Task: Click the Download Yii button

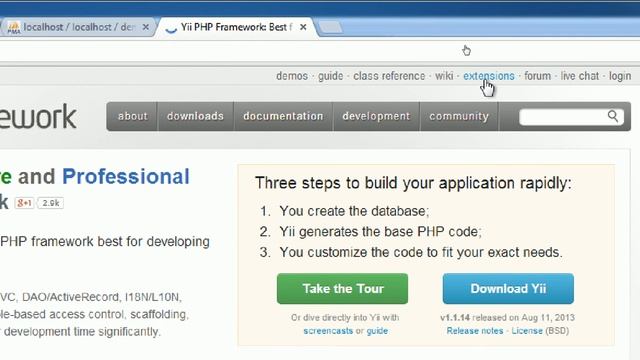Action: (508, 289)
